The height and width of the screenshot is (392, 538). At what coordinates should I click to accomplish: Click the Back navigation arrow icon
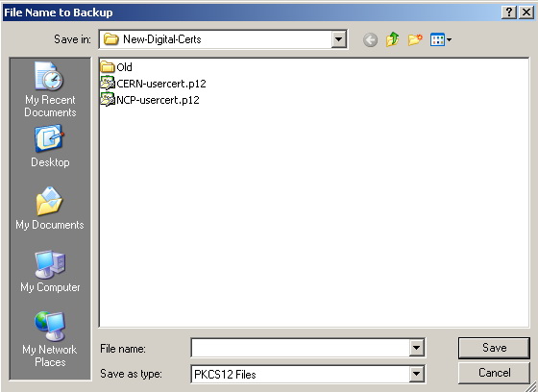point(370,39)
